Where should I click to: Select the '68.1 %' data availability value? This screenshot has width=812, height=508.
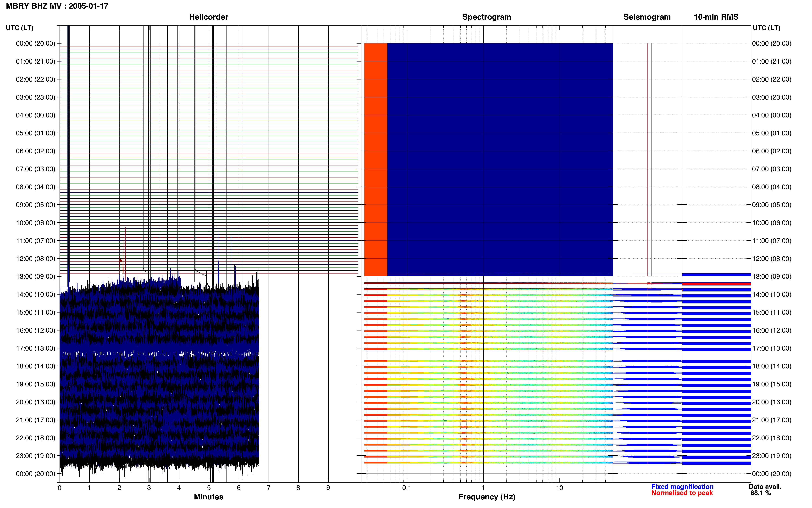[x=760, y=493]
